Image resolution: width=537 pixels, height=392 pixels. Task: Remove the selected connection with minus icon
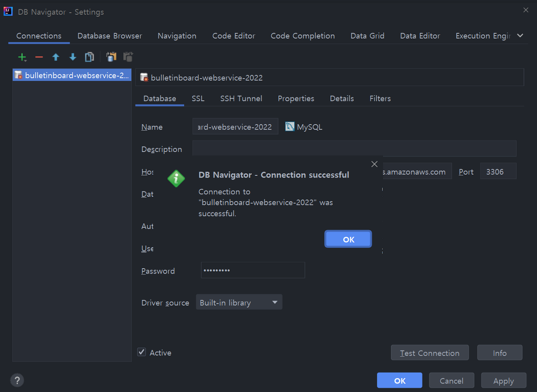[39, 57]
